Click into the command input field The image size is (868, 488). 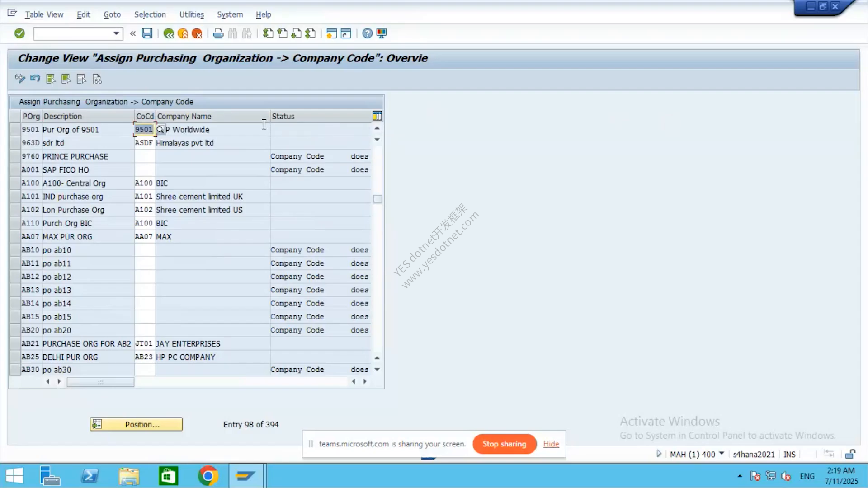click(x=73, y=33)
